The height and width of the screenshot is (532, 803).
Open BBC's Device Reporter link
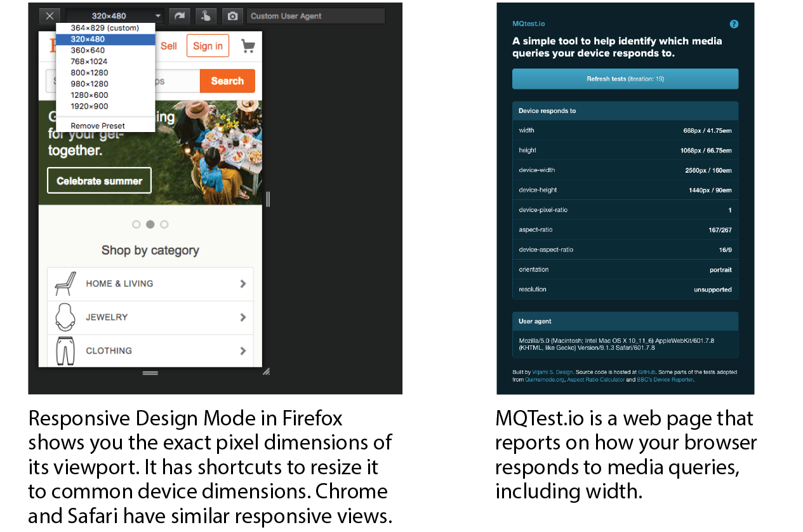click(665, 380)
